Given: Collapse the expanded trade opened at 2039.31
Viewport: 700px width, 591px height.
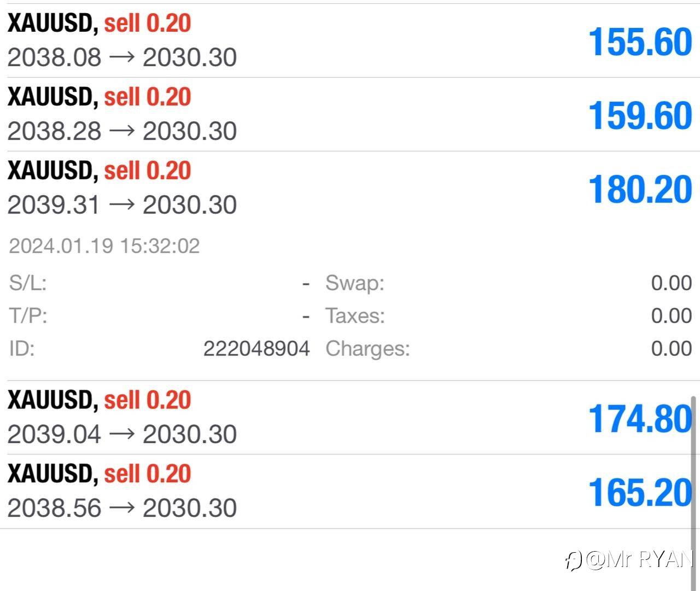Looking at the screenshot, I should pos(350,188).
